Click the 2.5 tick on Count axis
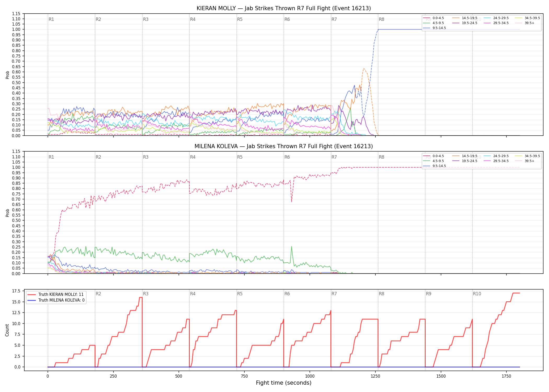This screenshot has width=549, height=392. [x=17, y=356]
